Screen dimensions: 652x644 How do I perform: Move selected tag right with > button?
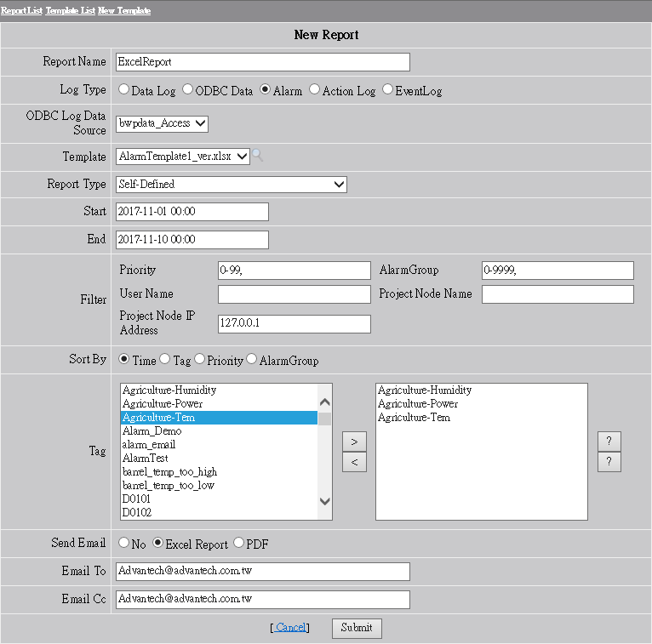tap(354, 442)
